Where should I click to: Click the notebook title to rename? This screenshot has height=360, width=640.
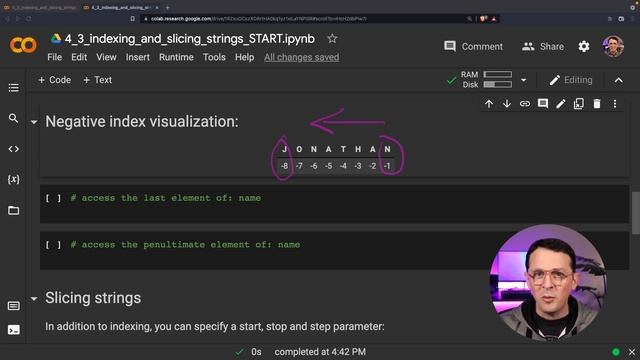(x=190, y=39)
